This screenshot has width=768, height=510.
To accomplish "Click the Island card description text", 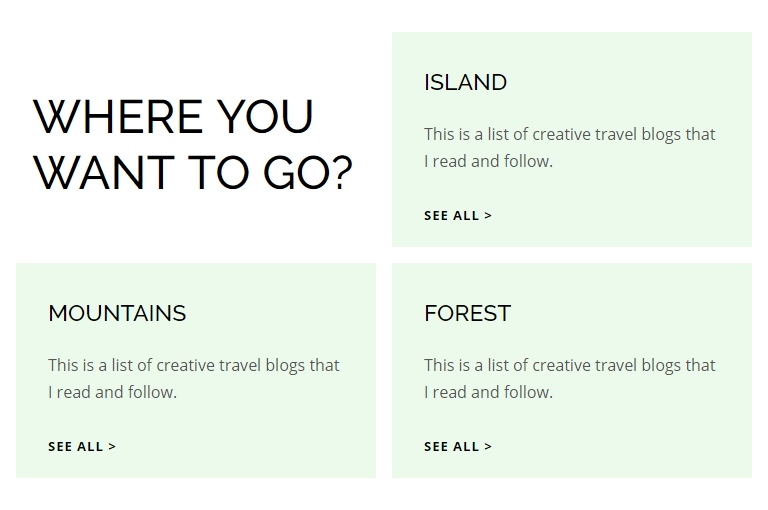I will pos(569,135).
